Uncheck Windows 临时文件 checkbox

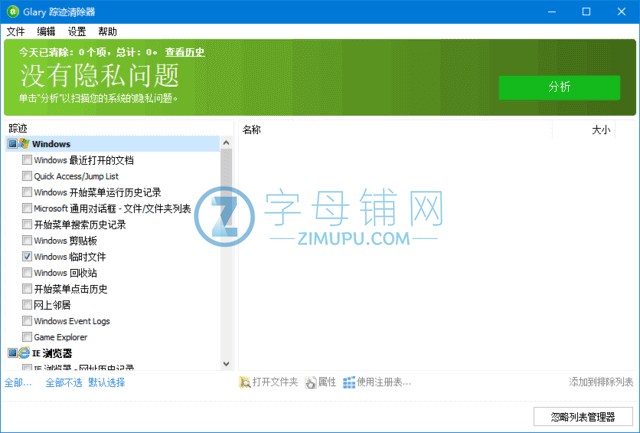point(27,256)
